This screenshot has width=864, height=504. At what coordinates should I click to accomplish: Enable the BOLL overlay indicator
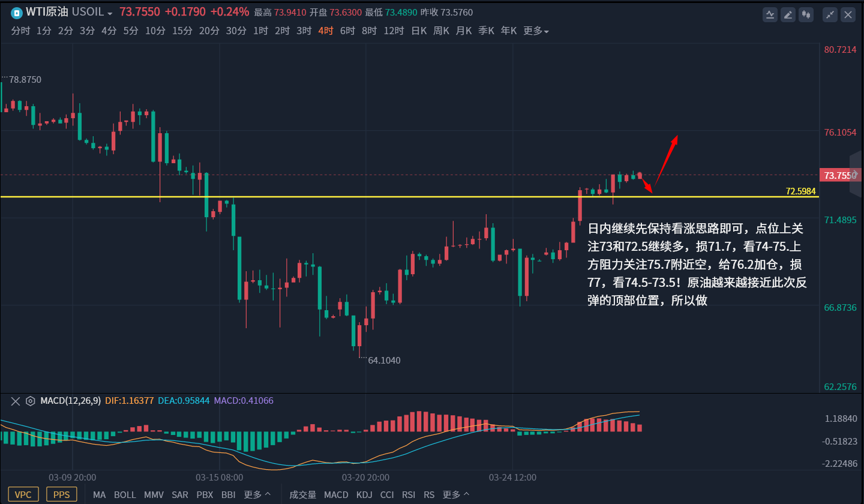pos(125,494)
